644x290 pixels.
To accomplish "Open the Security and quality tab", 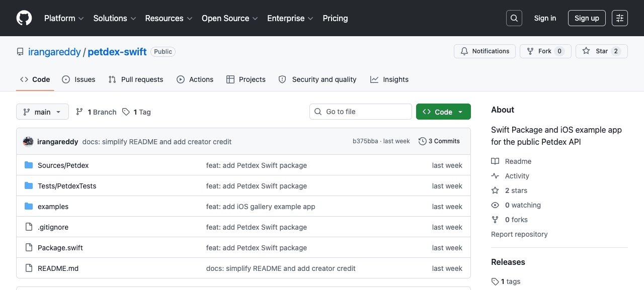I will coord(317,79).
